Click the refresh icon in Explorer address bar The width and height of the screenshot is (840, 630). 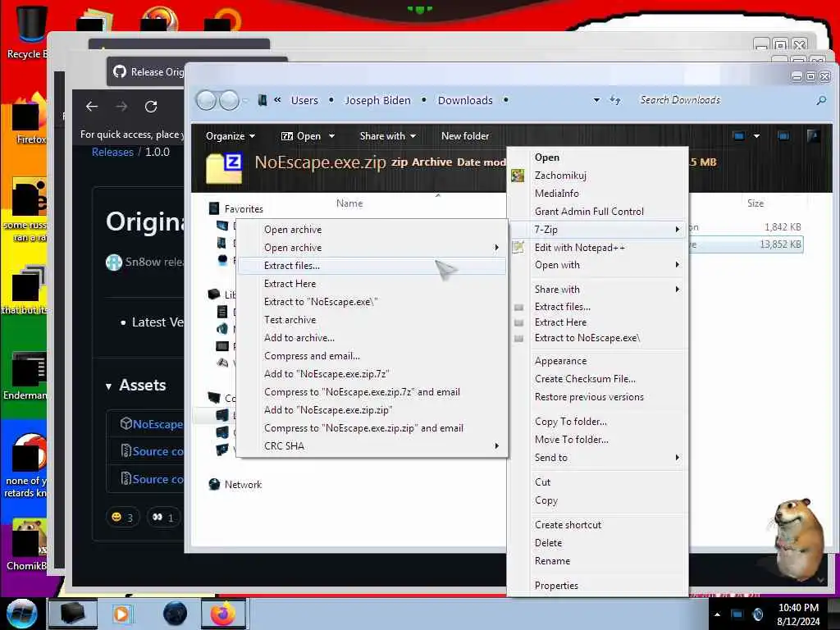(615, 100)
